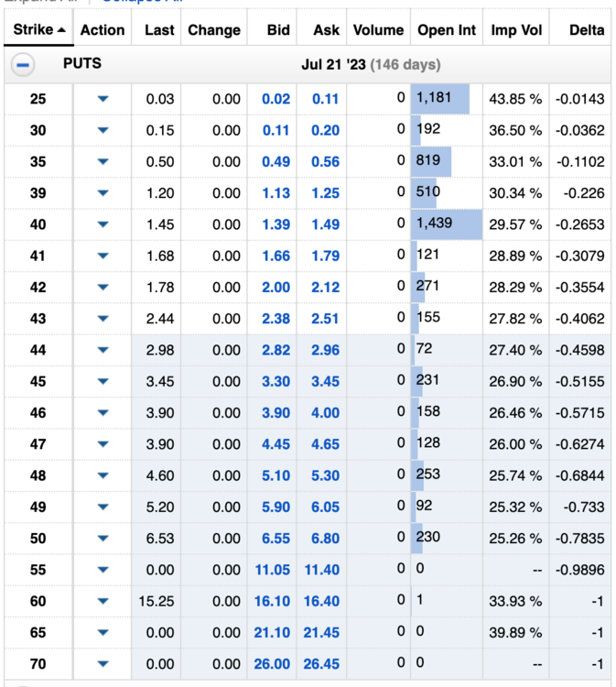Select open interest 1,439 for strike 40
The height and width of the screenshot is (687, 616).
coord(434,223)
